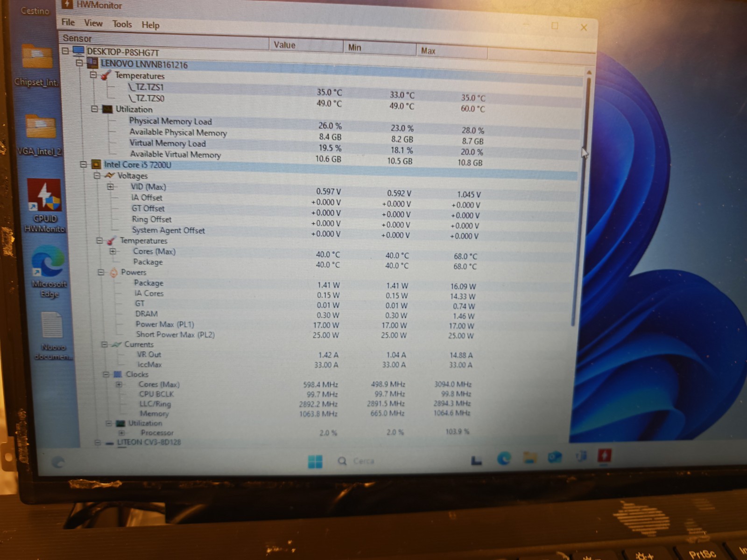The width and height of the screenshot is (747, 560).
Task: Collapse the Powers section
Action: point(101,272)
